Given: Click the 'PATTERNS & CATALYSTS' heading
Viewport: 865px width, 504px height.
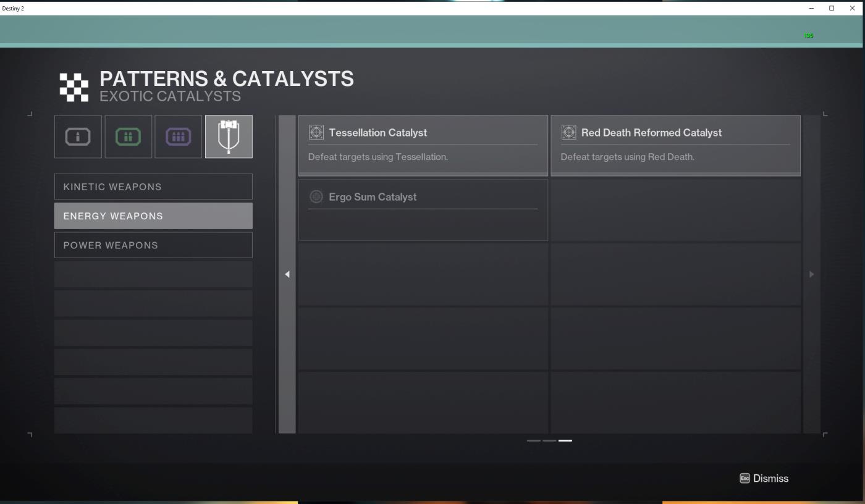Looking at the screenshot, I should click(x=227, y=79).
